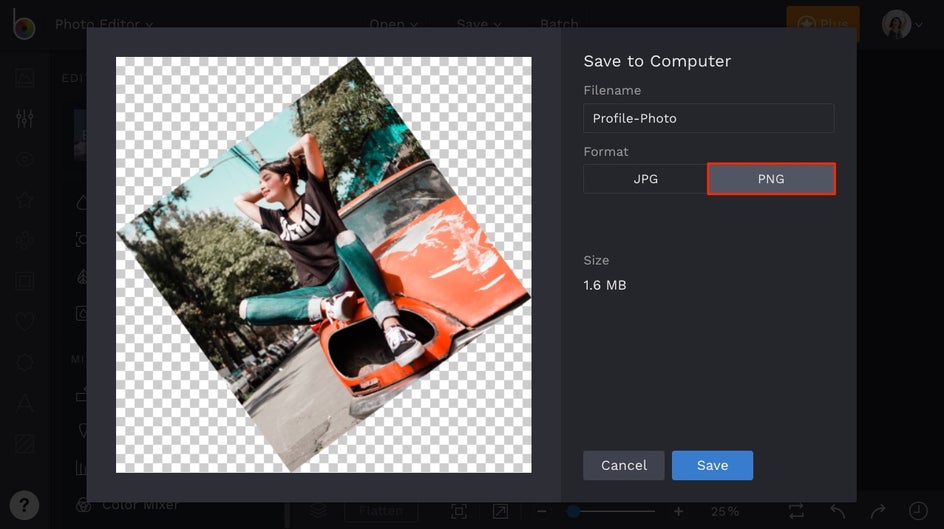This screenshot has height=529, width=944.
Task: Click the fit-to-screen icon
Action: tap(459, 512)
